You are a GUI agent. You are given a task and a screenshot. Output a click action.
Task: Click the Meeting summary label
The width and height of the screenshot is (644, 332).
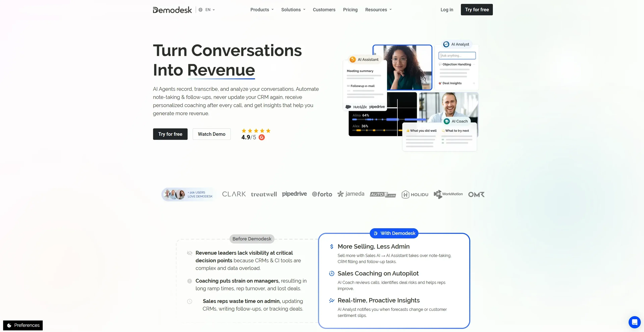[x=360, y=71]
